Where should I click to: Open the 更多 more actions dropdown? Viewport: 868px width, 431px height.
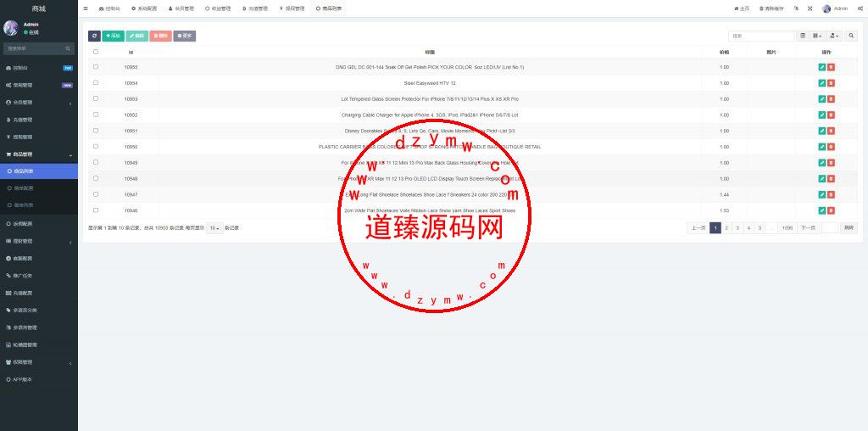click(184, 36)
